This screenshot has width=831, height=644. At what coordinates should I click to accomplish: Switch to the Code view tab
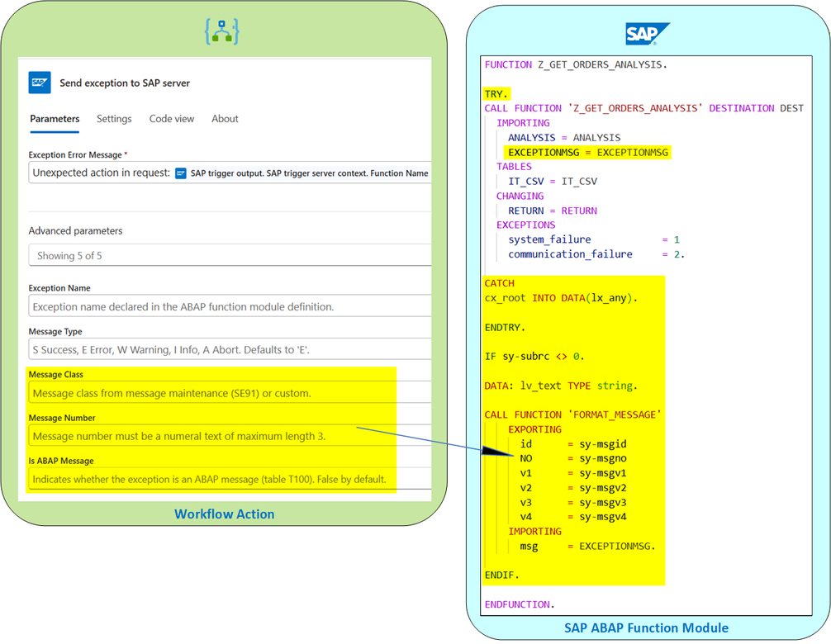click(x=172, y=119)
